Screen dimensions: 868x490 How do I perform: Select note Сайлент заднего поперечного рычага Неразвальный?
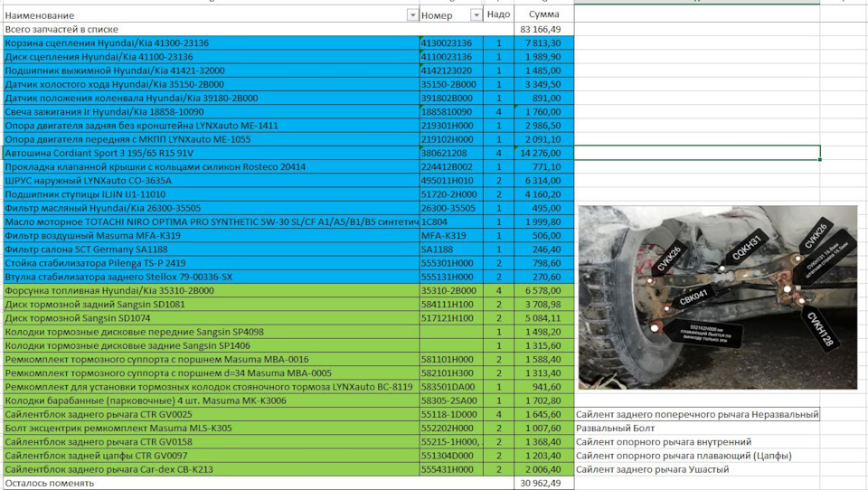tap(697, 414)
